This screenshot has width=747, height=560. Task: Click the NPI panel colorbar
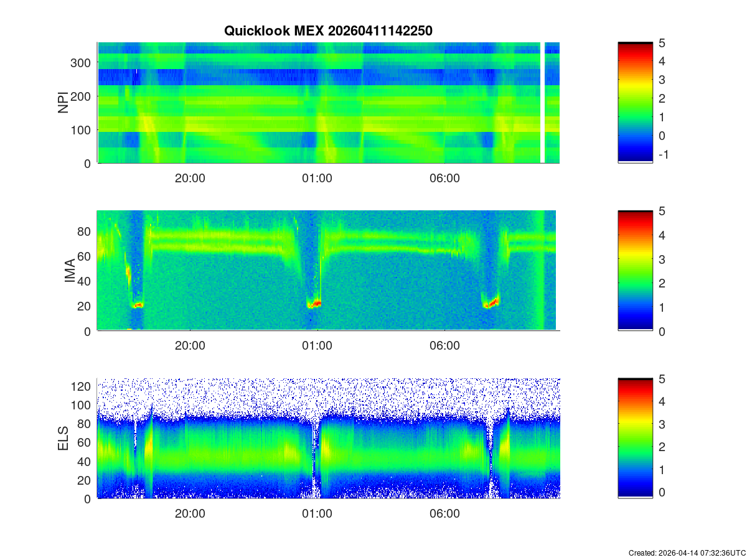click(635, 103)
